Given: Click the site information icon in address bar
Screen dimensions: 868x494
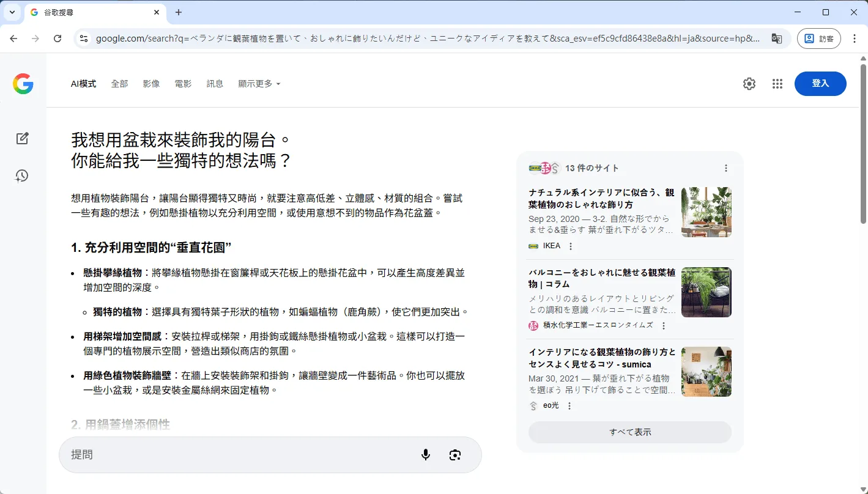Looking at the screenshot, I should pos(83,38).
